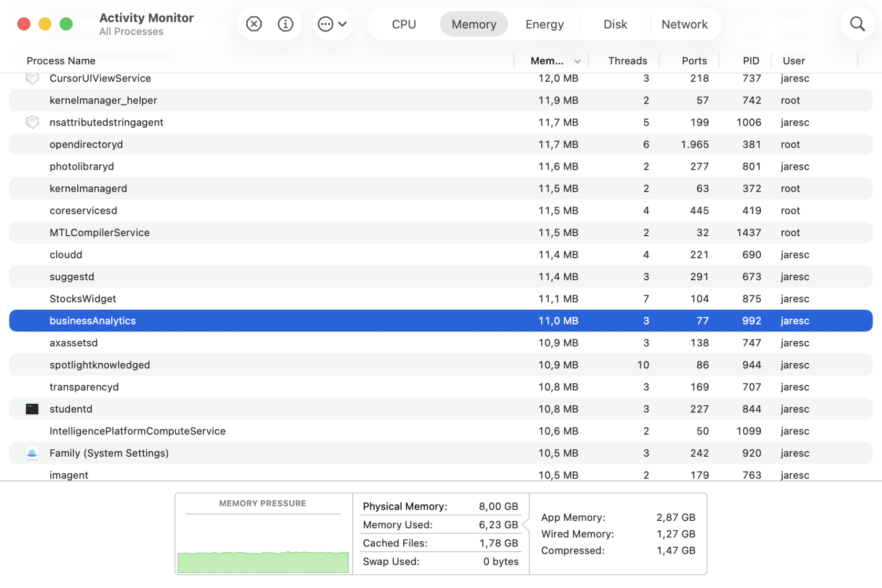Screen dimensions: 882x588
Task: Toggle the Memory column sort arrow
Action: pos(577,61)
